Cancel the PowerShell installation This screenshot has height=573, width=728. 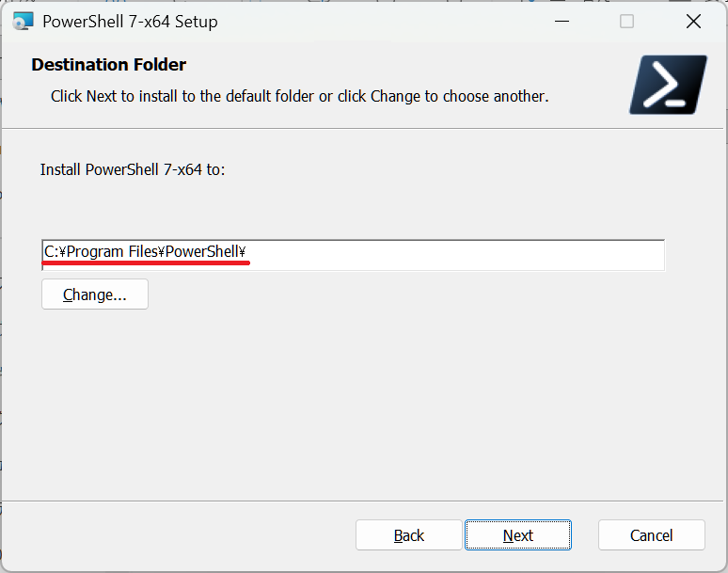point(651,535)
